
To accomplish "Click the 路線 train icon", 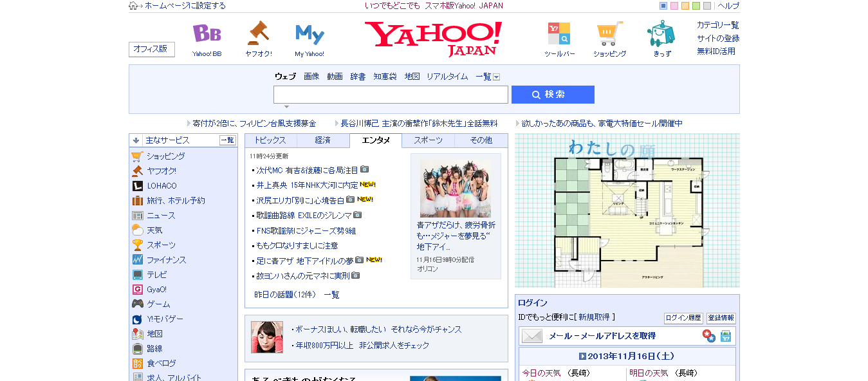I will click(x=137, y=348).
